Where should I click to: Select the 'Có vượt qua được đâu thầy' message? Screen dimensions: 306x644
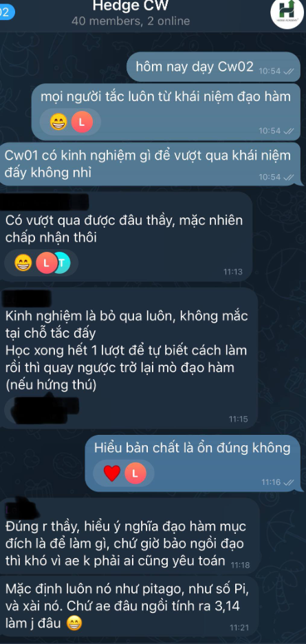coord(126,237)
